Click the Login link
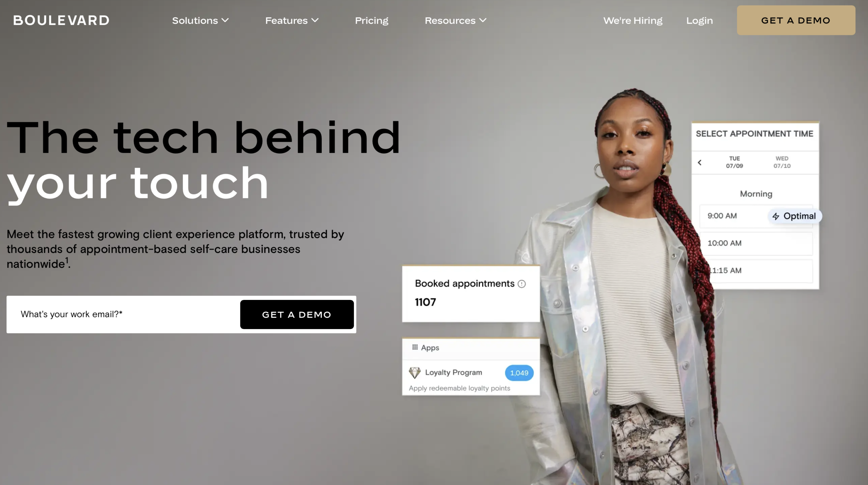Screen dimensions: 868x485 [x=699, y=21]
